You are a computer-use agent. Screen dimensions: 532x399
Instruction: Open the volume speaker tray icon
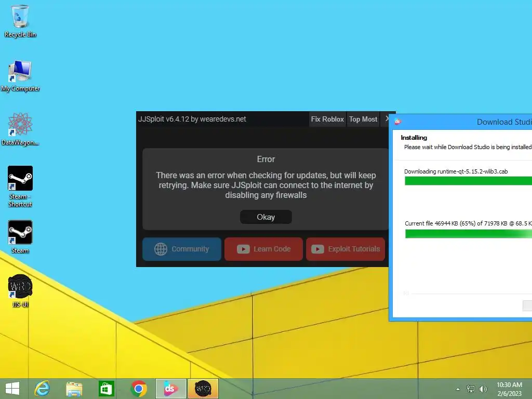(x=483, y=389)
